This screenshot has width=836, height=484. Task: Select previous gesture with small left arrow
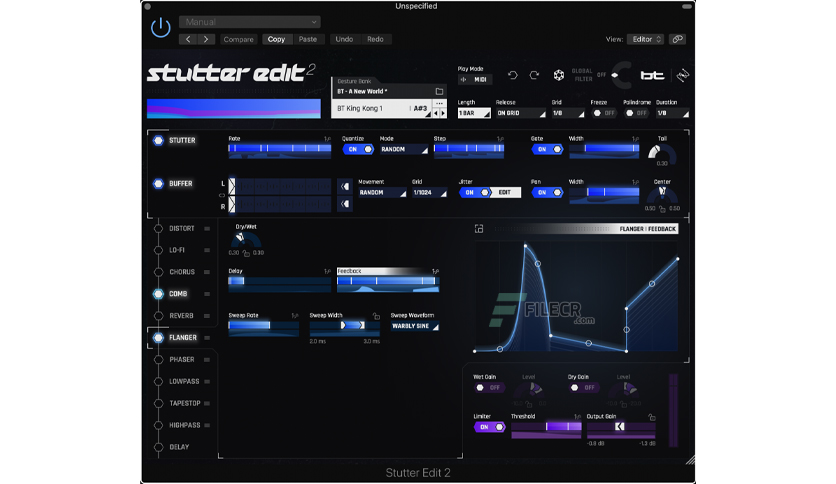coord(436,113)
